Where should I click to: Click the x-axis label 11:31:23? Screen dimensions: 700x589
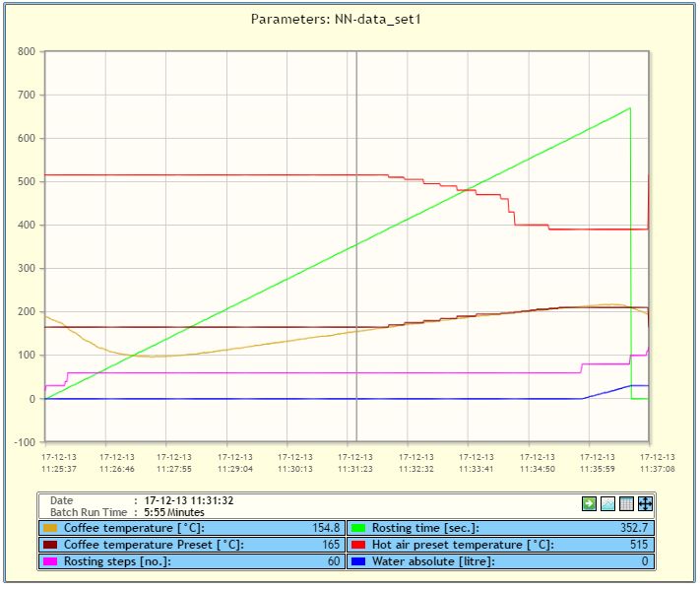coord(355,469)
